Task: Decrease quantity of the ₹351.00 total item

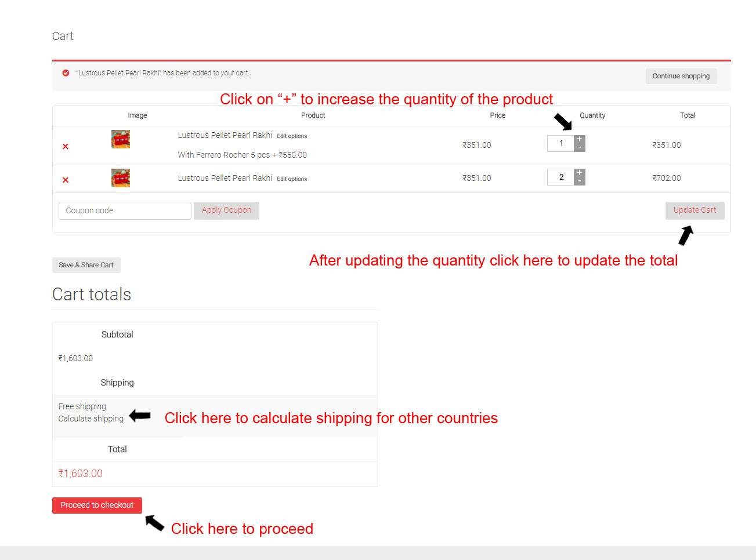Action: click(x=579, y=147)
